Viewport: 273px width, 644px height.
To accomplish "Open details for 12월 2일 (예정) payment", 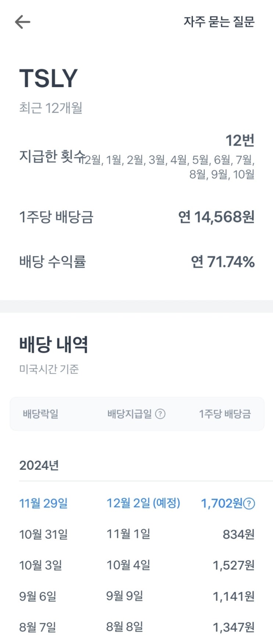I will point(143,504).
